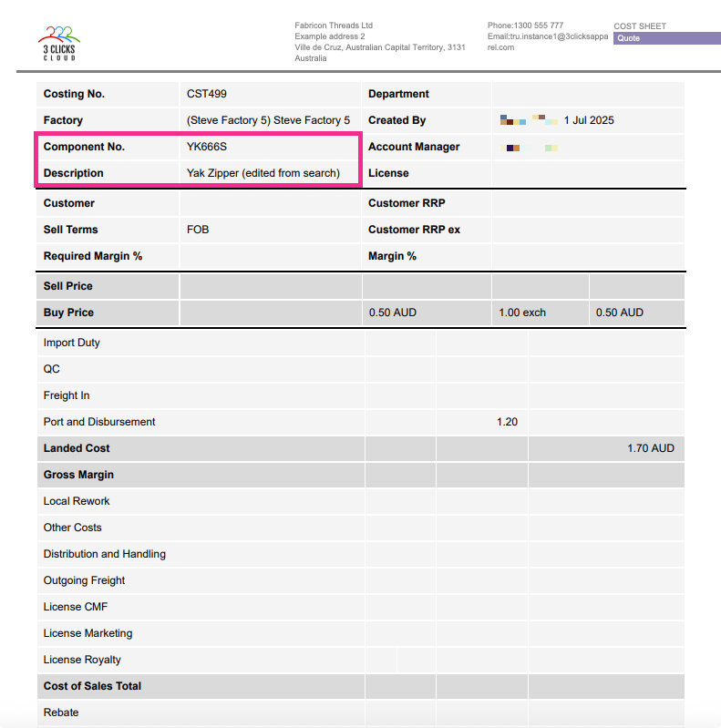Click the 1.70 AUD landed cost amount

(x=650, y=448)
